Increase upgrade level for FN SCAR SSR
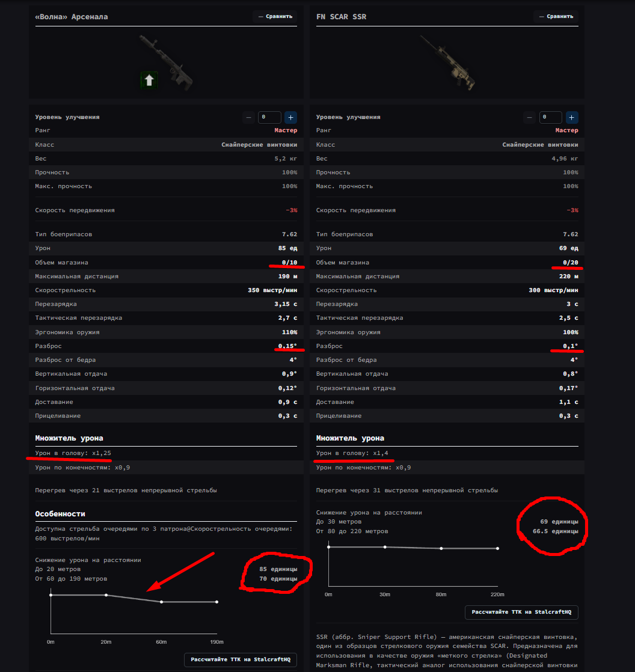Image resolution: width=635 pixels, height=672 pixels. click(572, 117)
